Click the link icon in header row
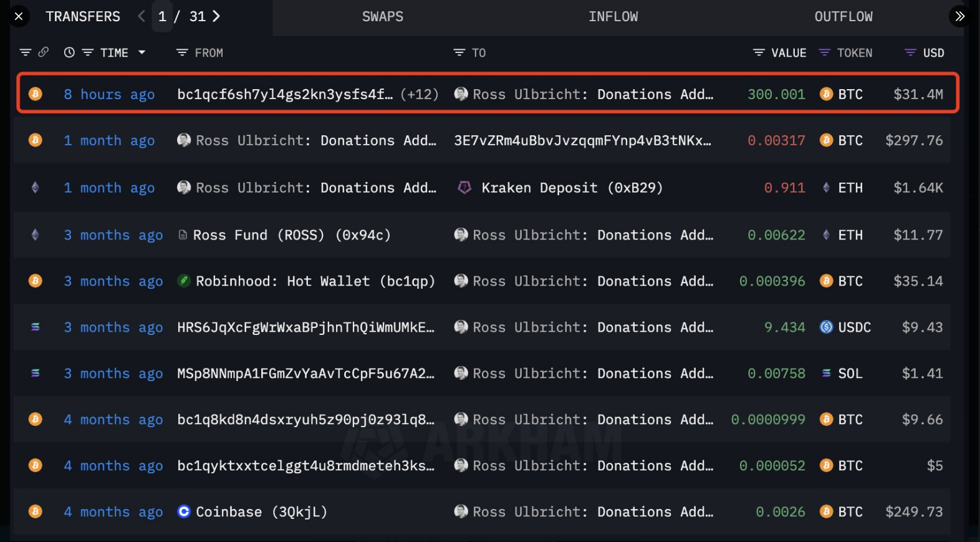 [43, 52]
